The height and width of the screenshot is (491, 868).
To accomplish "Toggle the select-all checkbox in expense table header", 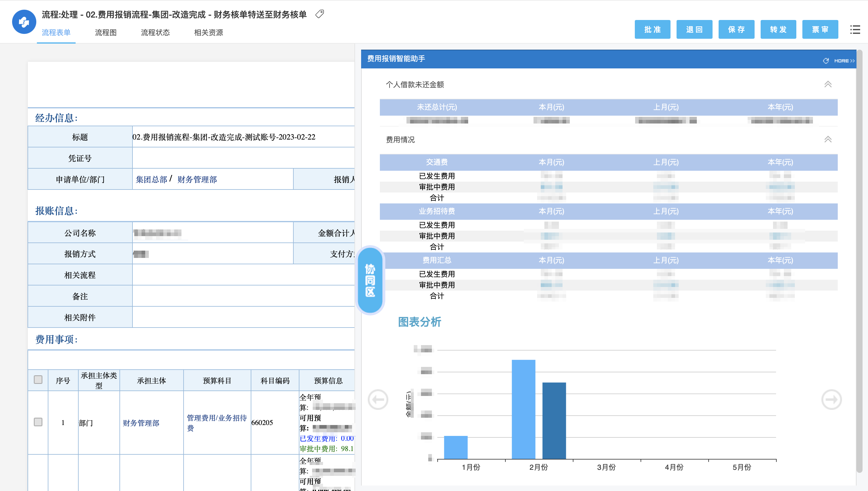I will click(38, 380).
